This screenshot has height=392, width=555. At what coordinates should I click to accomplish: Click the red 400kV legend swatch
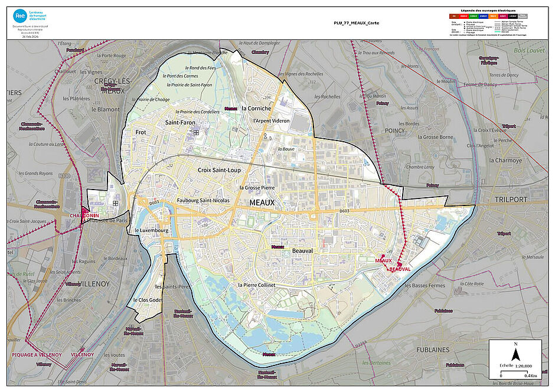tap(463, 17)
